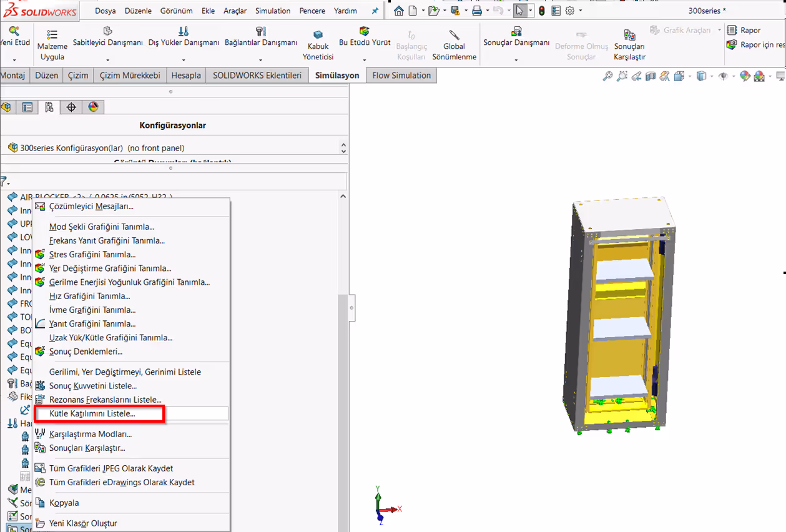Viewport: 786px width, 532px height.
Task: Switch to the Hesapla tab
Action: [x=186, y=75]
